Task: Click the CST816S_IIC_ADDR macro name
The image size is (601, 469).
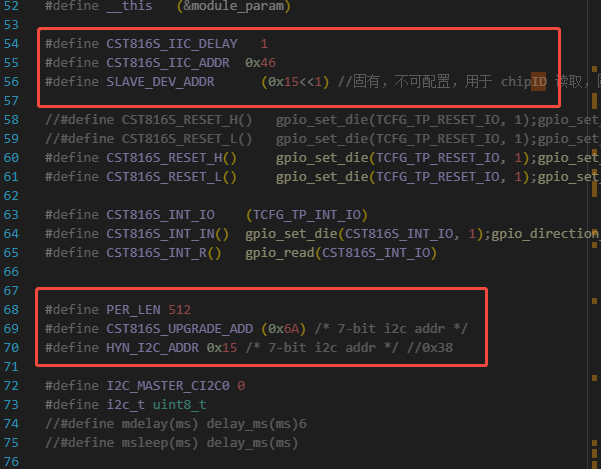Action: point(168,63)
